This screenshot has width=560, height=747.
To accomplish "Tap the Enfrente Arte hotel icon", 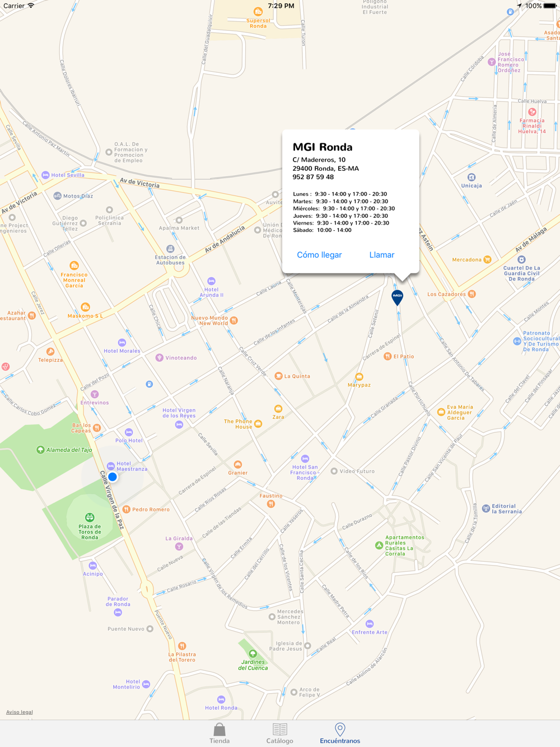I will (369, 624).
